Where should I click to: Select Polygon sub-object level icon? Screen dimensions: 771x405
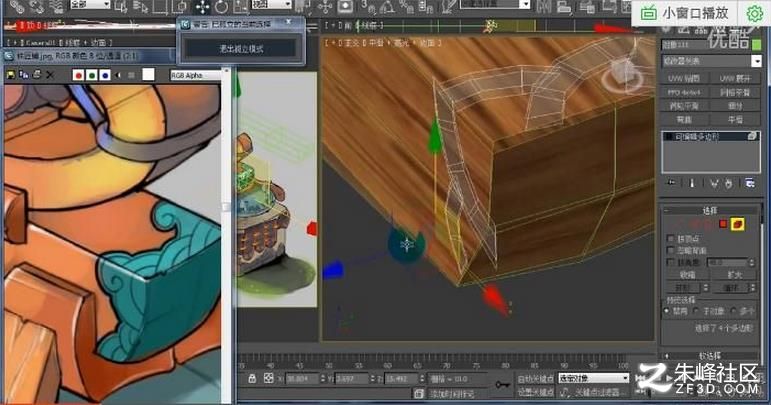(723, 224)
